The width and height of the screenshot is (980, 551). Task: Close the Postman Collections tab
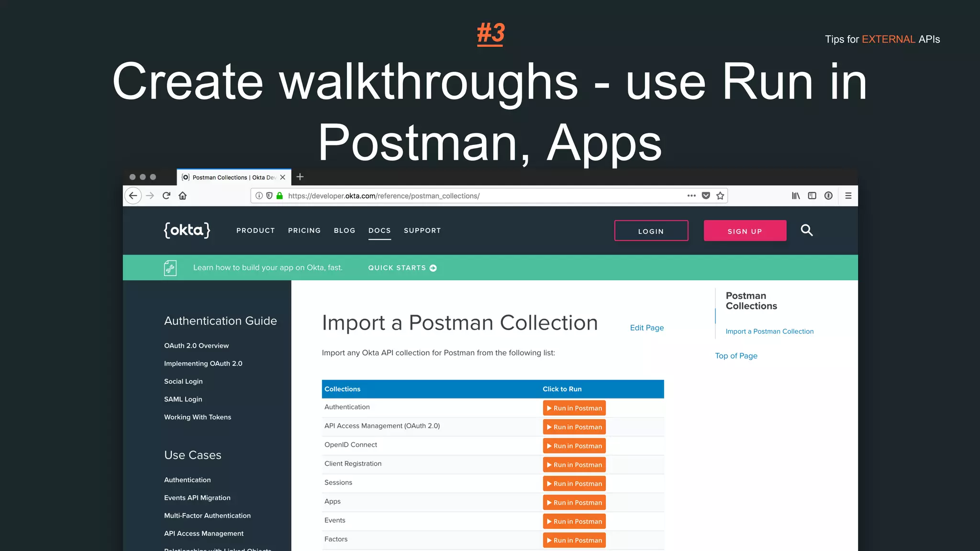pyautogui.click(x=283, y=177)
